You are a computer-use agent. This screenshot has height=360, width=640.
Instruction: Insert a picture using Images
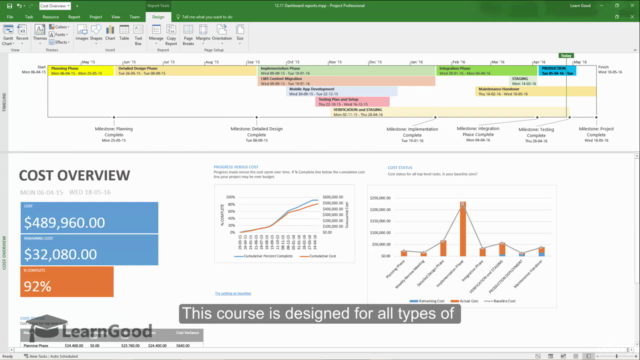tap(82, 33)
